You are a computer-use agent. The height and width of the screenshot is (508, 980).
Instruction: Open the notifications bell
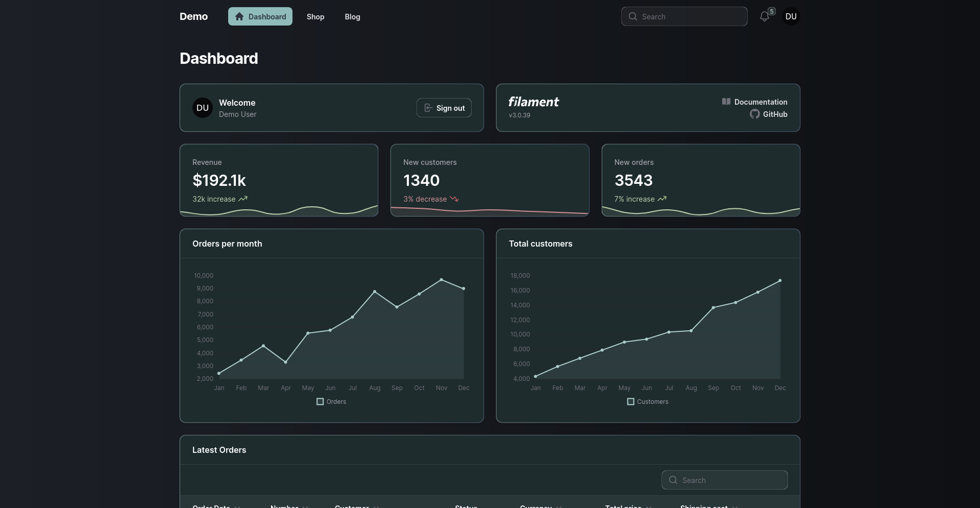point(764,17)
